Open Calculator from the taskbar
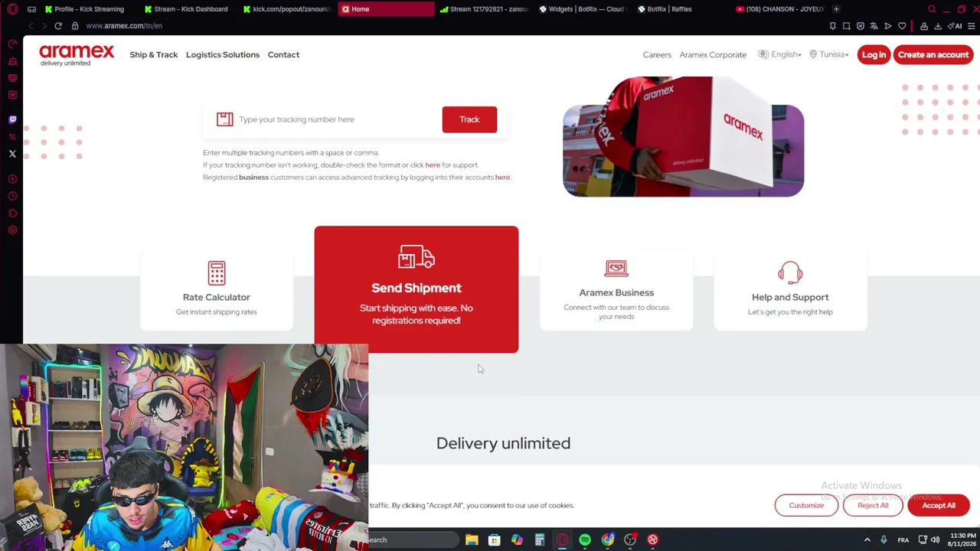The height and width of the screenshot is (551, 980). click(540, 540)
